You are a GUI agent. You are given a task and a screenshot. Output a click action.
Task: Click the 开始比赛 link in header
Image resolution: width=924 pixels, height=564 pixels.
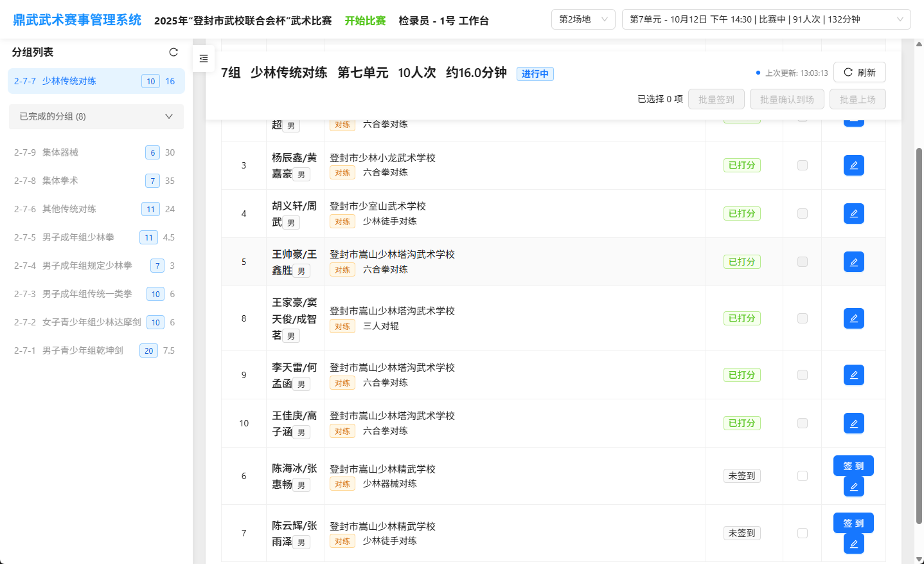(x=365, y=21)
